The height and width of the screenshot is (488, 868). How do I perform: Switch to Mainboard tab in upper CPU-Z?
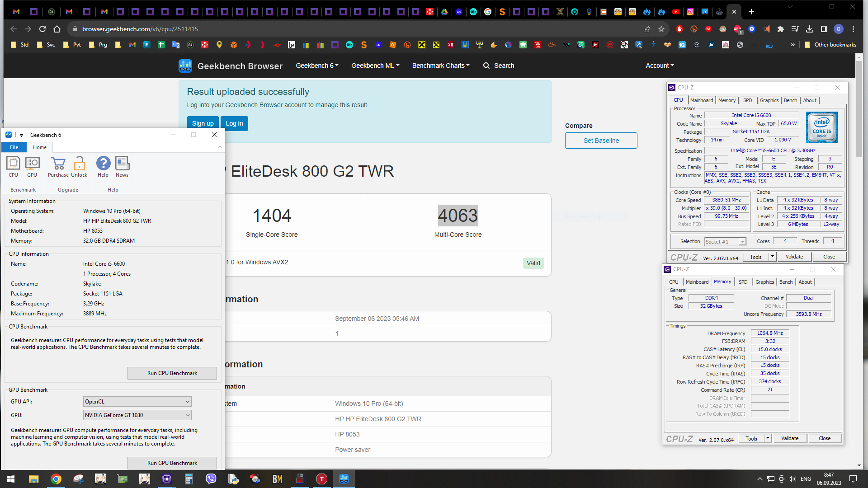[702, 100]
